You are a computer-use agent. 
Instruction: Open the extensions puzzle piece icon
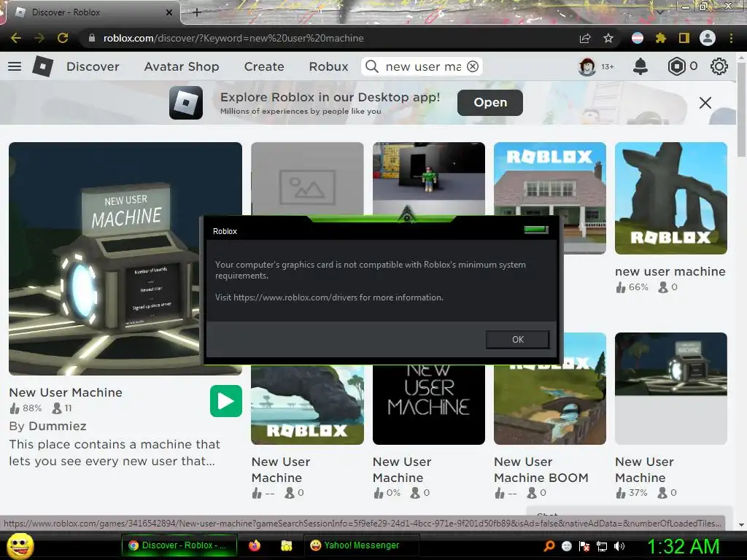coord(660,38)
